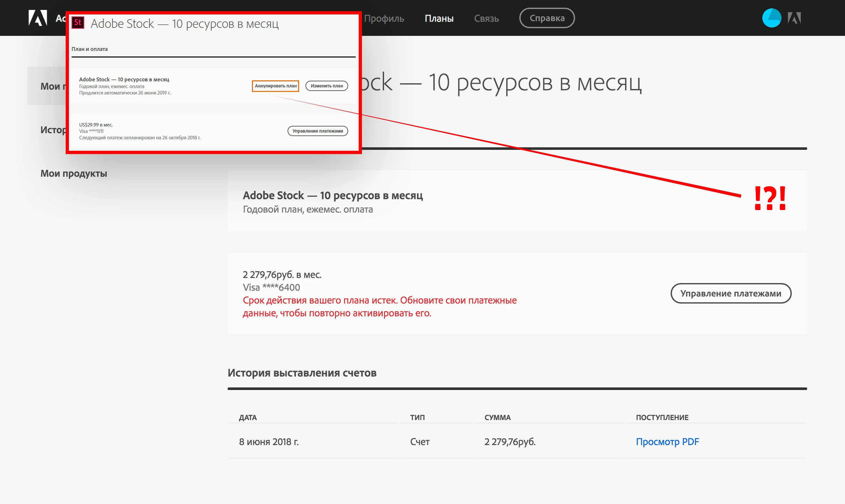Click the Adobe icon beside the avatar
The height and width of the screenshot is (504, 845).
pos(794,18)
